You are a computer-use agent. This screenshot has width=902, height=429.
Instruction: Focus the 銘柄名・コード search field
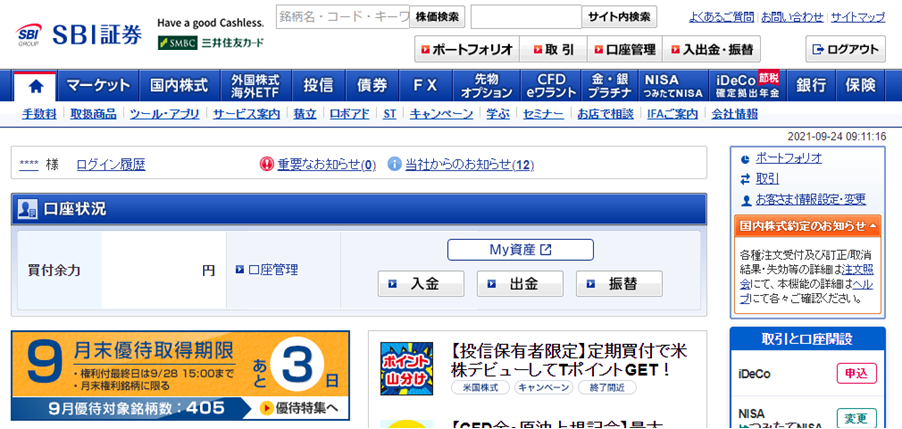342,17
